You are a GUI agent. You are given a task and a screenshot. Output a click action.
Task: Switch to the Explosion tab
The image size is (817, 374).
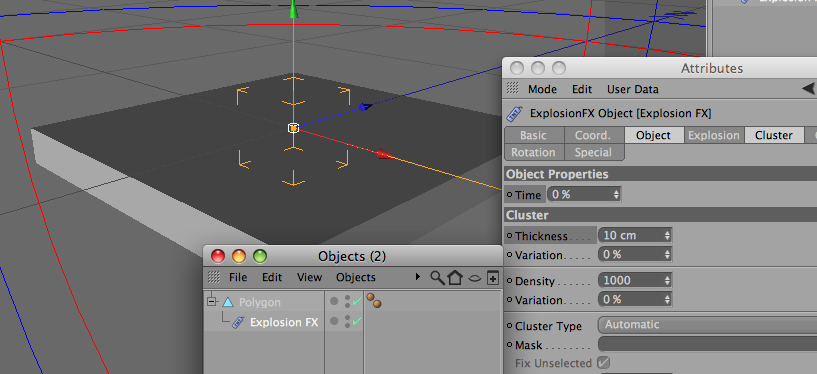click(x=714, y=135)
